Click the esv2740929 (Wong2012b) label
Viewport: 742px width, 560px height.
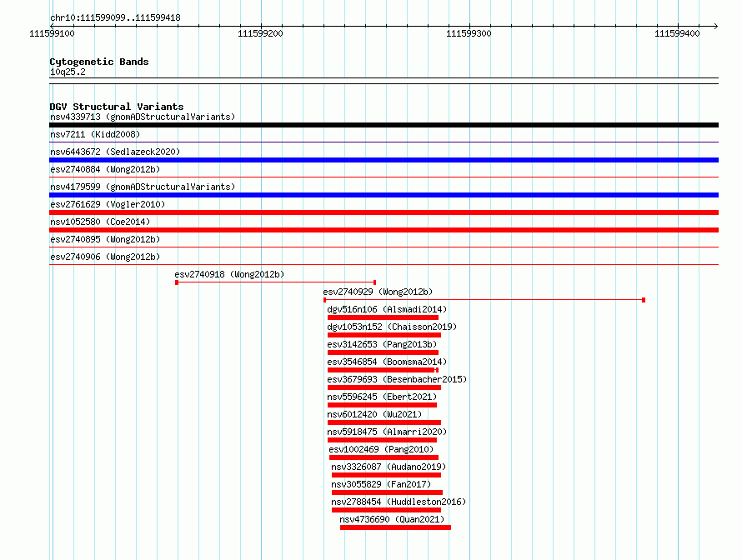click(378, 292)
